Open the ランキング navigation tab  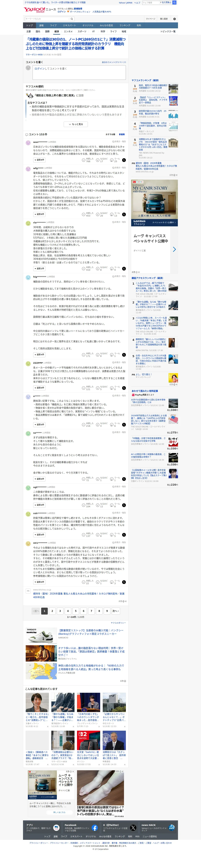point(125,25)
